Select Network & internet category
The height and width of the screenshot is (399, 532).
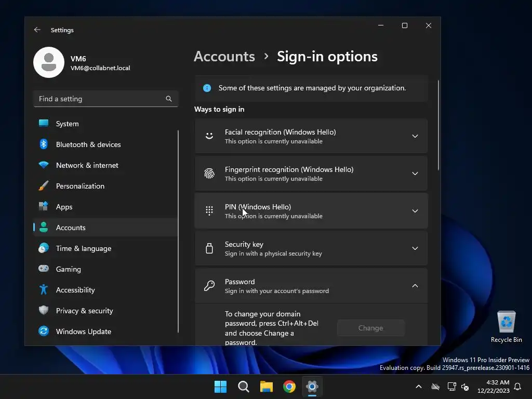(x=105, y=165)
